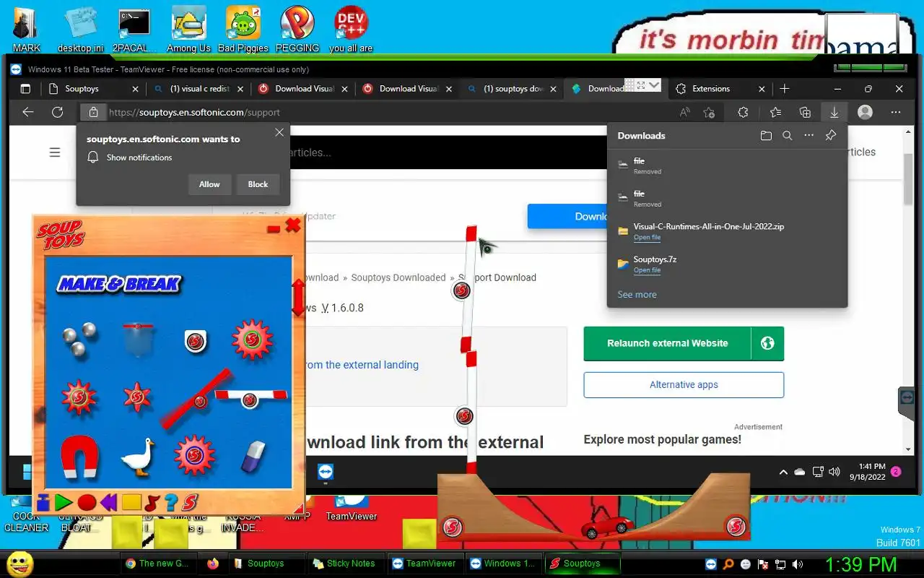Choose the white pin anchor toy
Viewport: 924px width, 578px height.
194,341
